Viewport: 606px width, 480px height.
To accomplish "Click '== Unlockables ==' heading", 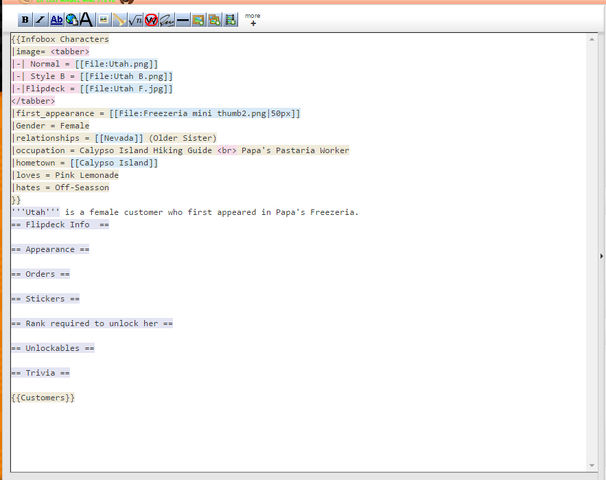I will tap(53, 348).
